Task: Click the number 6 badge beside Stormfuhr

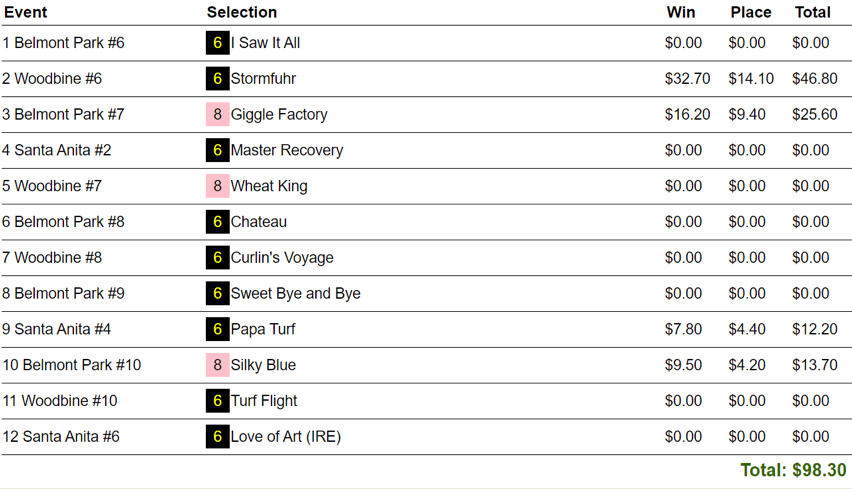Action: tap(217, 79)
